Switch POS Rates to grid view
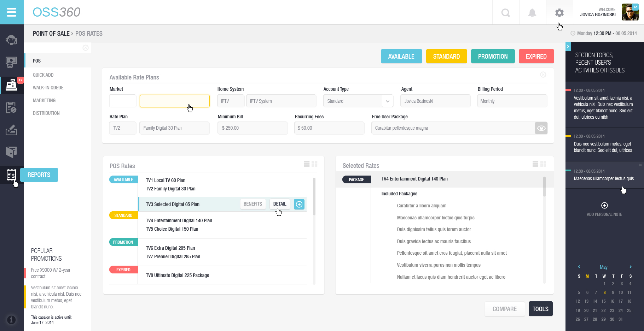This screenshot has width=644, height=331. [x=314, y=164]
